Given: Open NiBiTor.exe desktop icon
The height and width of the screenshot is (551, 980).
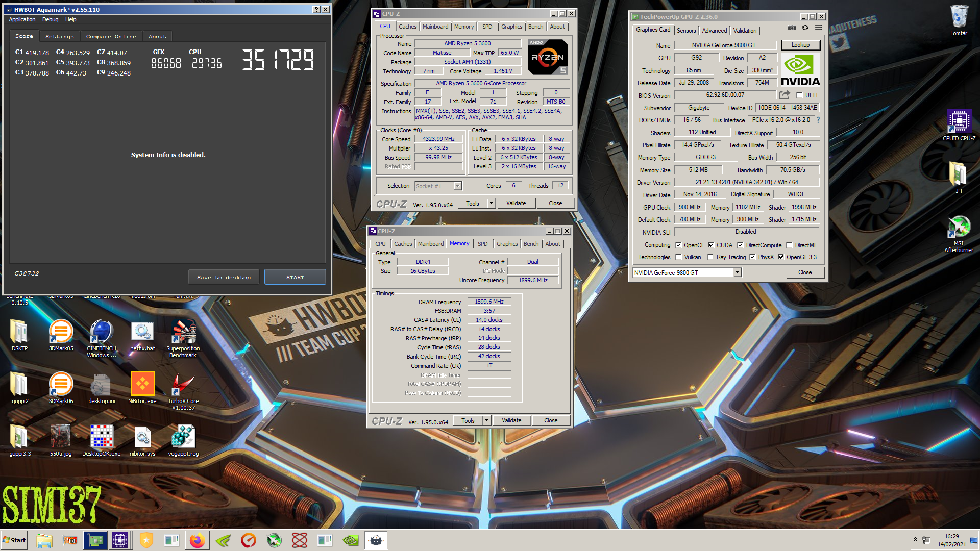Looking at the screenshot, I should point(142,388).
